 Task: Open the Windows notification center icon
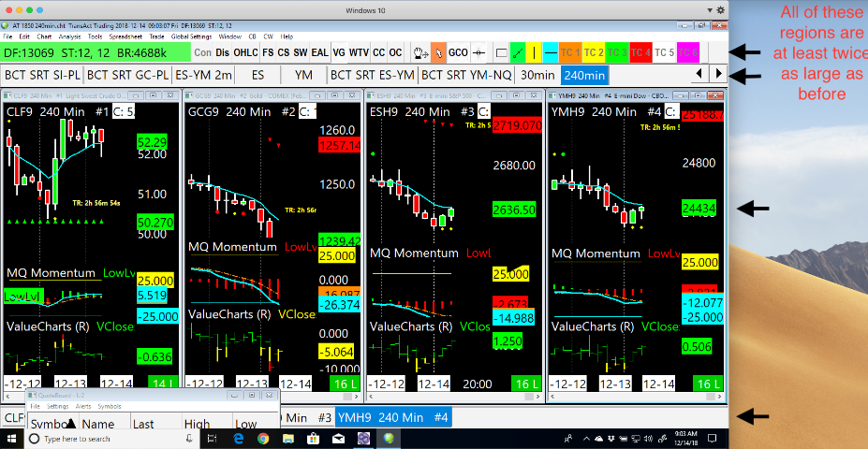coord(713,439)
